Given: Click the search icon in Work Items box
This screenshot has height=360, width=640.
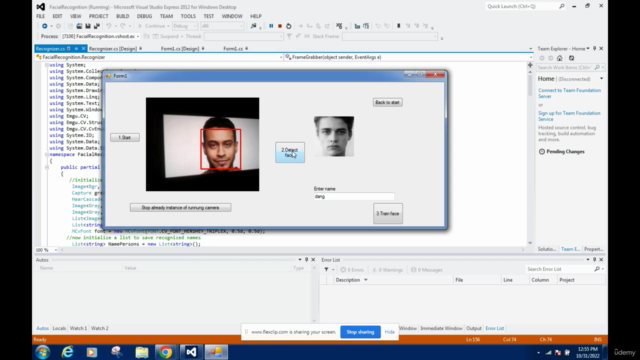Looking at the screenshot, I should click(x=597, y=67).
